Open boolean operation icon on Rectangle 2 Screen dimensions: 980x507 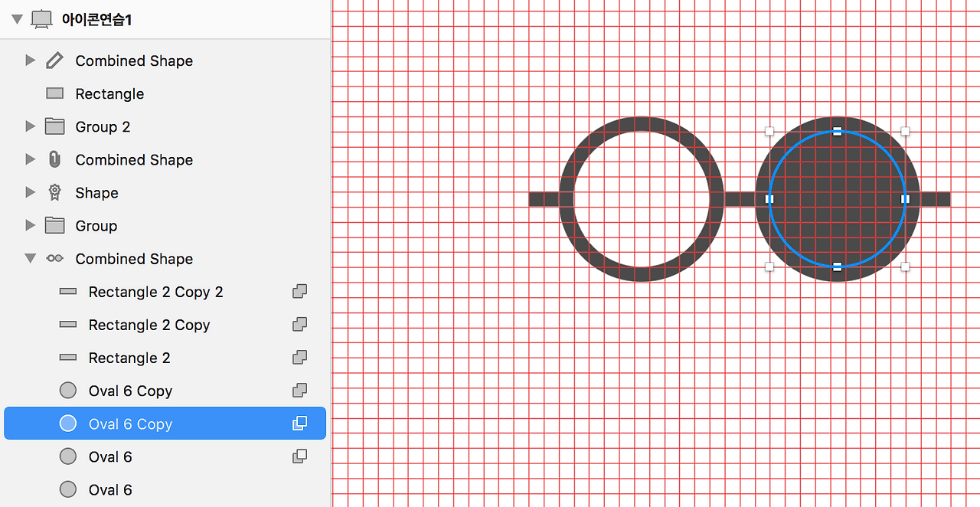point(300,357)
